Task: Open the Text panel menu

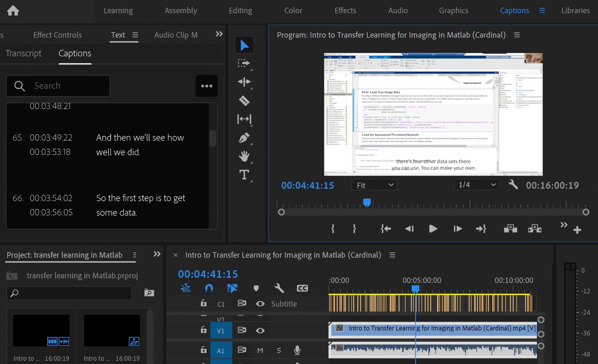Action: click(135, 35)
